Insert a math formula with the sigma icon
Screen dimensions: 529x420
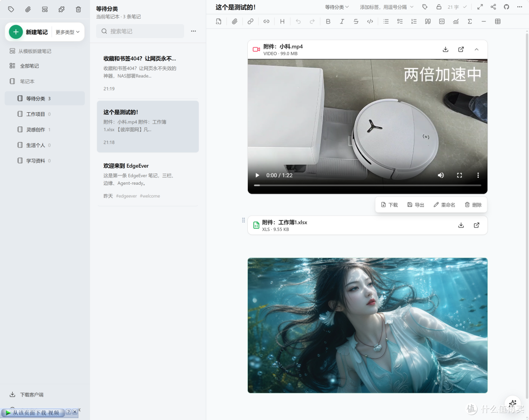click(470, 22)
